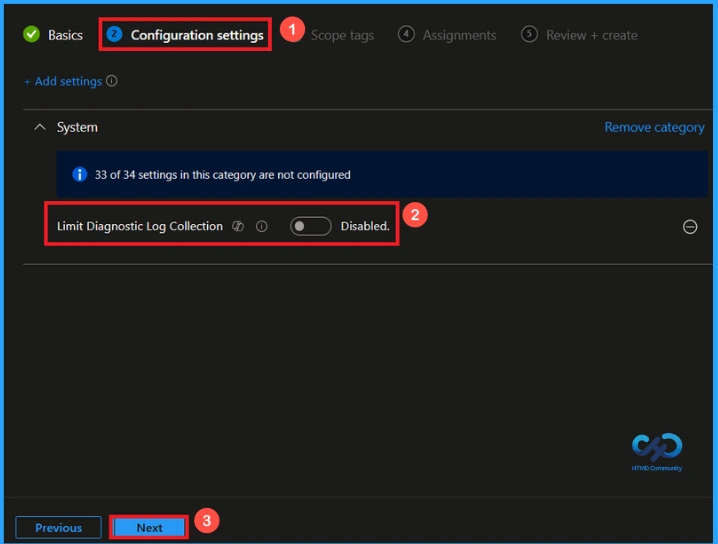The image size is (718, 544).
Task: Select the System category label
Action: pyautogui.click(x=77, y=127)
